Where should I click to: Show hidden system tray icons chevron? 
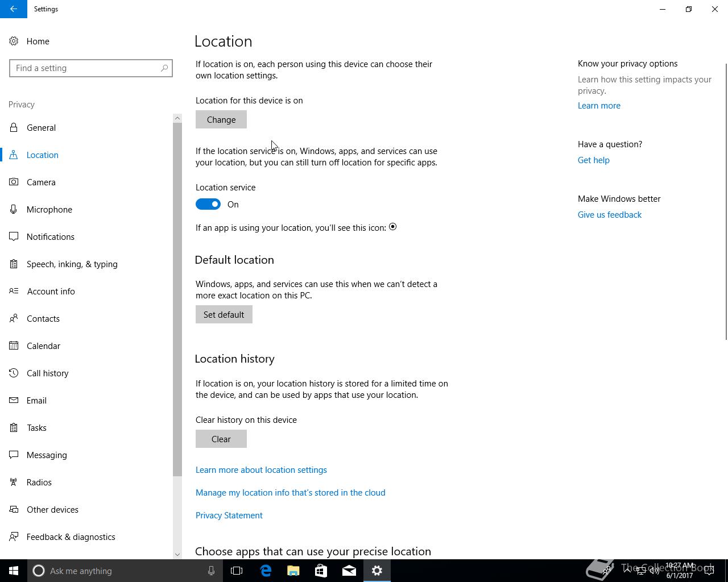(627, 571)
